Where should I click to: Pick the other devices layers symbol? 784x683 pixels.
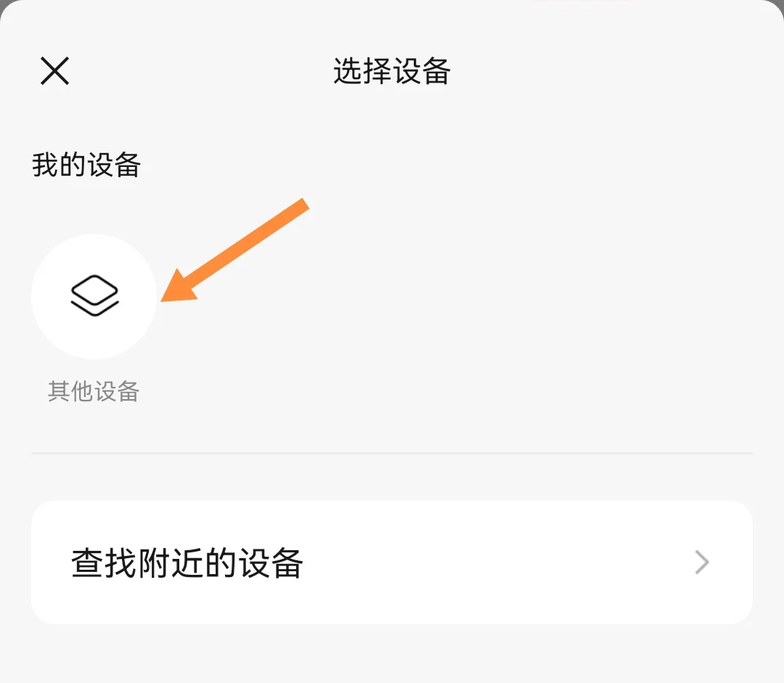pyautogui.click(x=94, y=295)
